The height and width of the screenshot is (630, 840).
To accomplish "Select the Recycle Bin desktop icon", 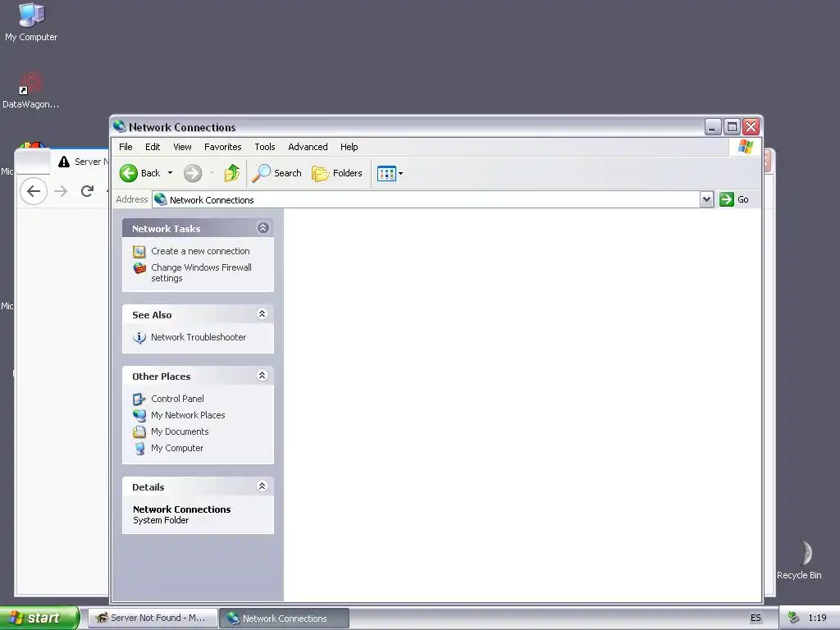I will (799, 560).
